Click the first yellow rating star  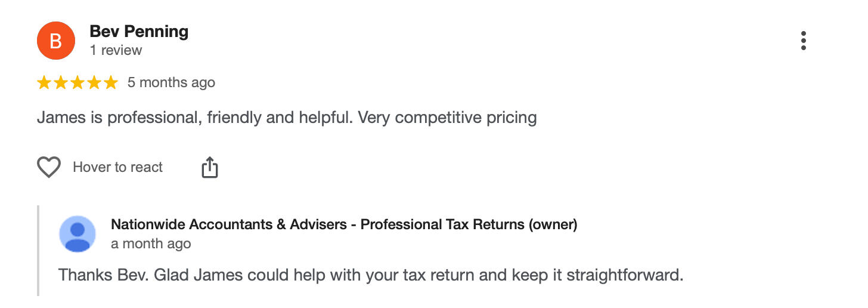click(x=44, y=82)
